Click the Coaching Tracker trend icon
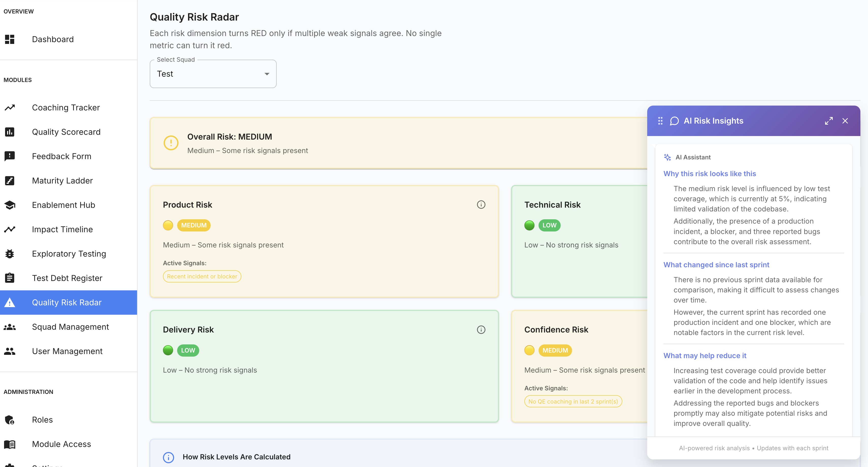 (10, 107)
